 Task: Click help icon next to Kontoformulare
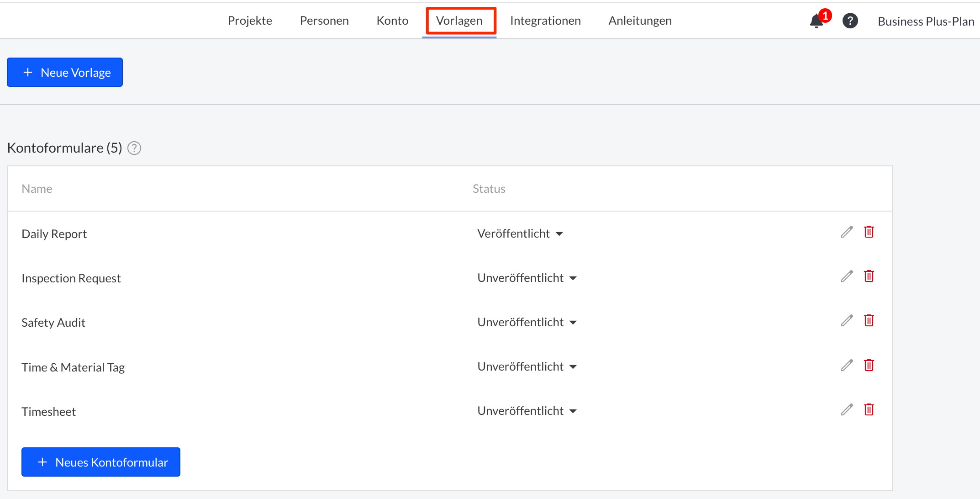click(134, 148)
